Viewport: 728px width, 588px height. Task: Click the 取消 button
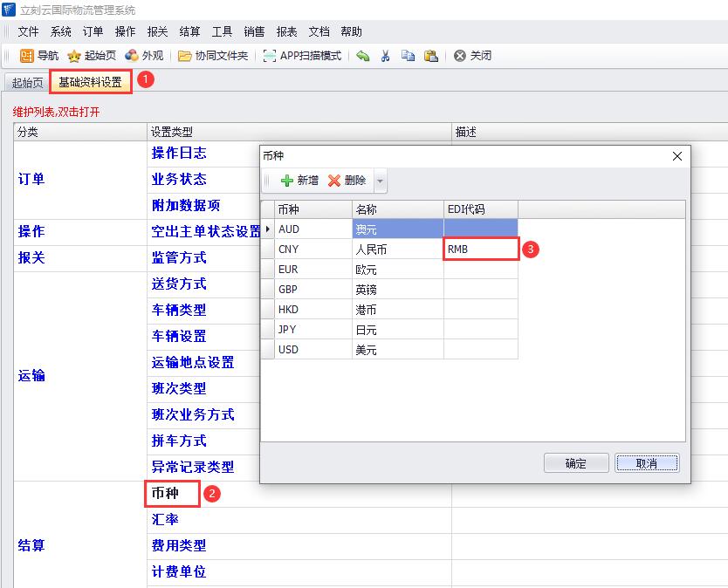click(x=647, y=463)
